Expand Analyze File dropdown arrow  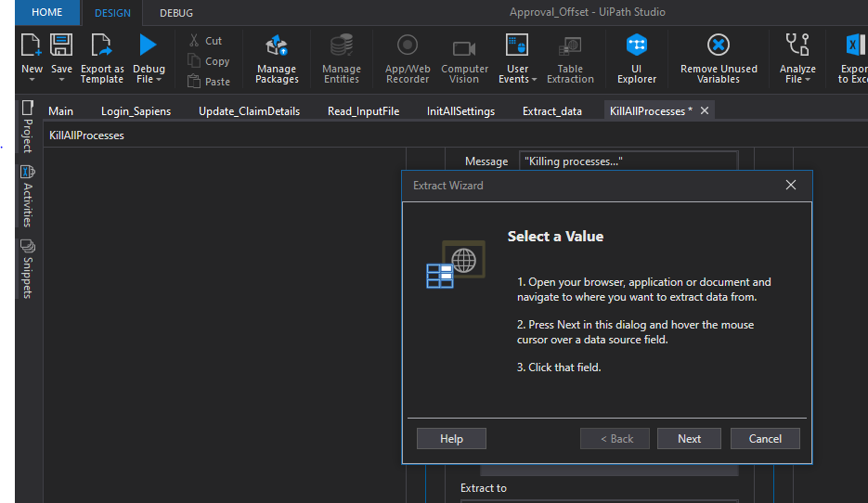(x=808, y=80)
